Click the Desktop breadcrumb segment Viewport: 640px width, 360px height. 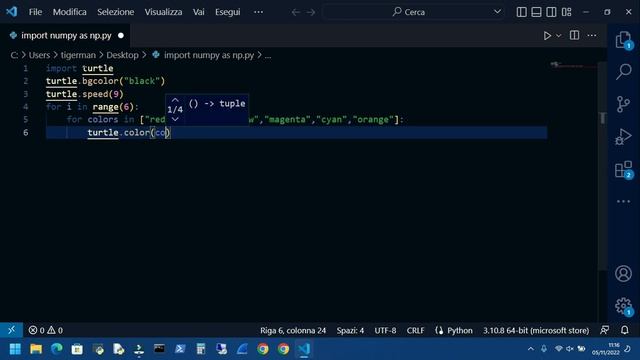pos(122,55)
